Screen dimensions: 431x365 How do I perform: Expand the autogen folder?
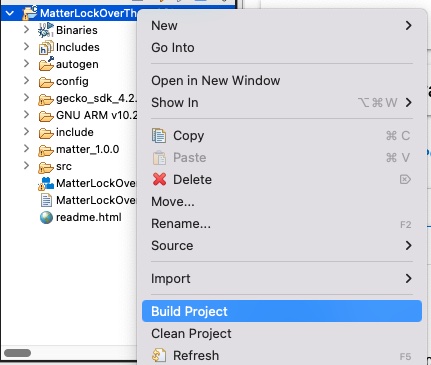click(26, 63)
